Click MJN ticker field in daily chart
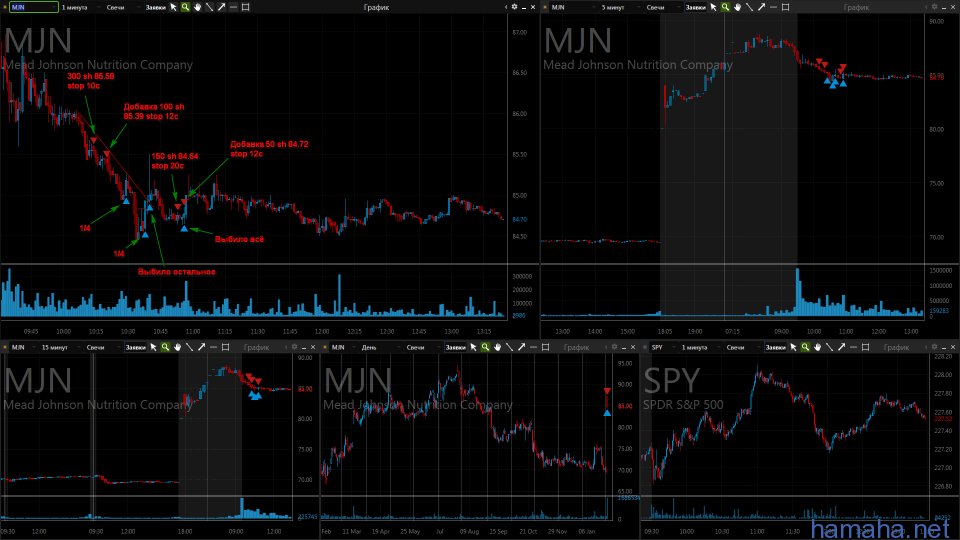The width and height of the screenshot is (960, 540). [x=345, y=347]
